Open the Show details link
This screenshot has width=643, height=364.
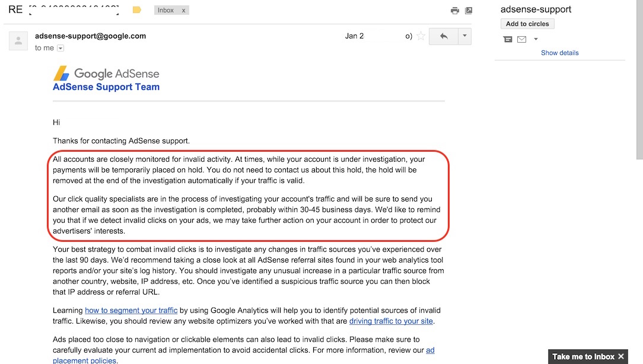(559, 53)
